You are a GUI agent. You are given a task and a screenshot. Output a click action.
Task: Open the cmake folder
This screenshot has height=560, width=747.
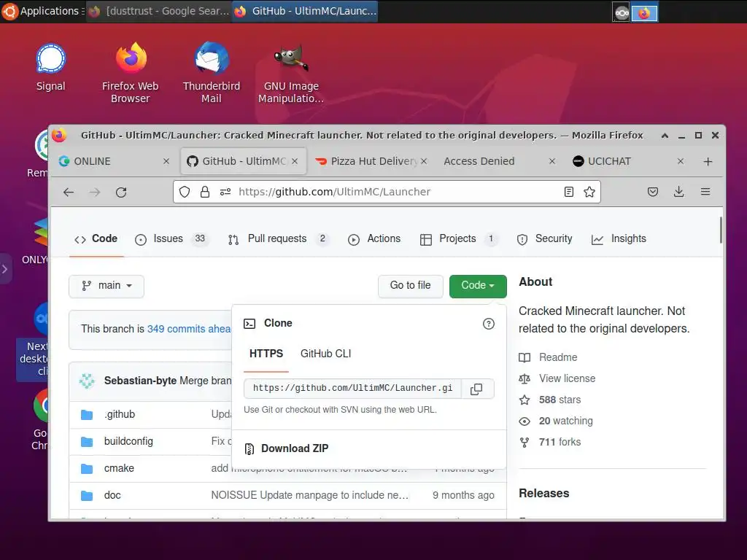point(119,469)
